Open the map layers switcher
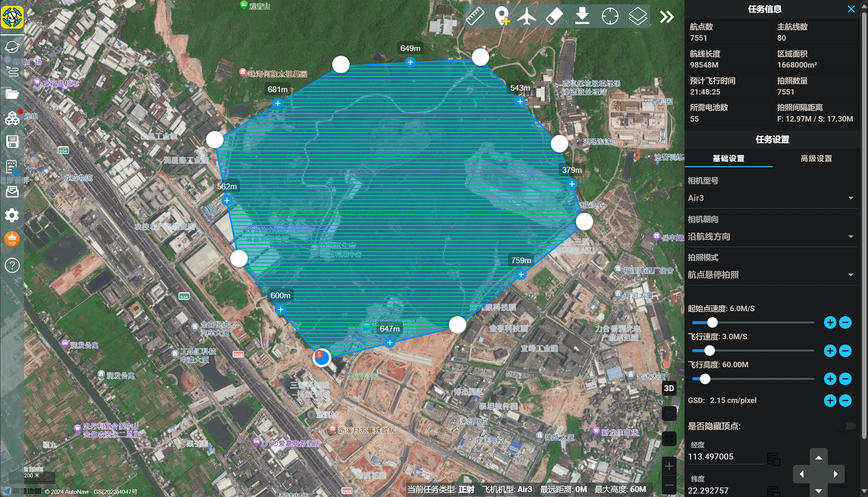 pyautogui.click(x=637, y=16)
